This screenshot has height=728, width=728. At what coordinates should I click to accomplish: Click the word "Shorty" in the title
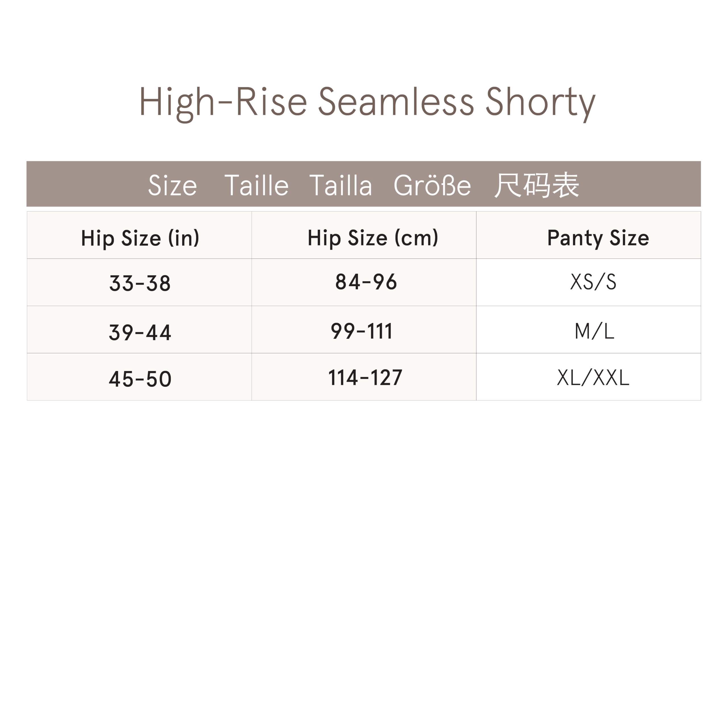tap(540, 102)
